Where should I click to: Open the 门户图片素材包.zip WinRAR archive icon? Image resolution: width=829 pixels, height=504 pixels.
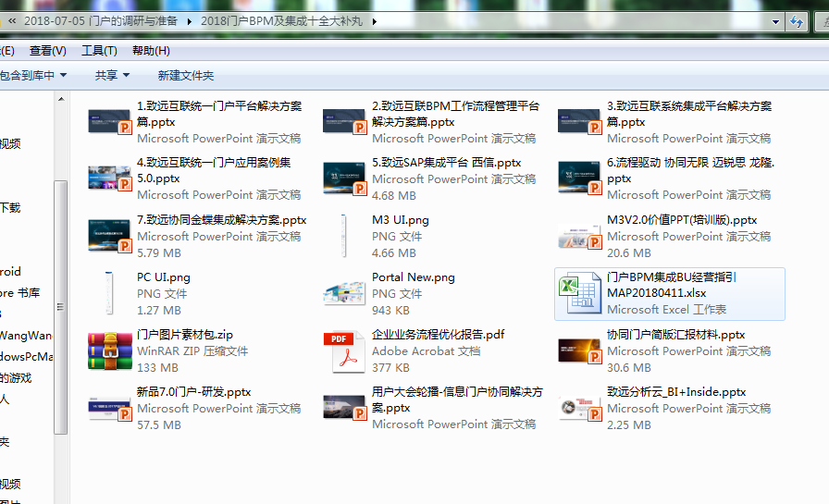click(x=110, y=350)
